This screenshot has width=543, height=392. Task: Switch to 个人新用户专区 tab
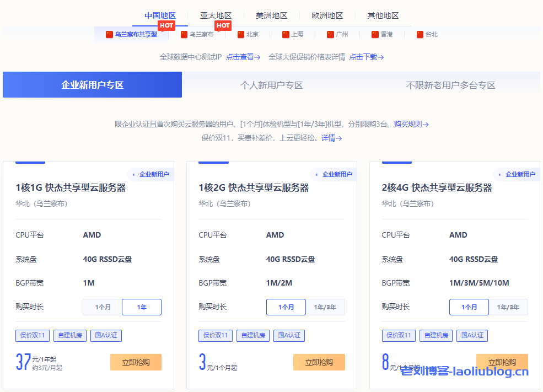tap(271, 85)
